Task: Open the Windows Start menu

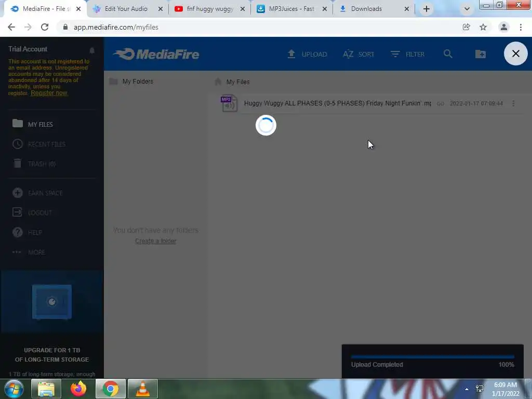Action: (x=14, y=389)
